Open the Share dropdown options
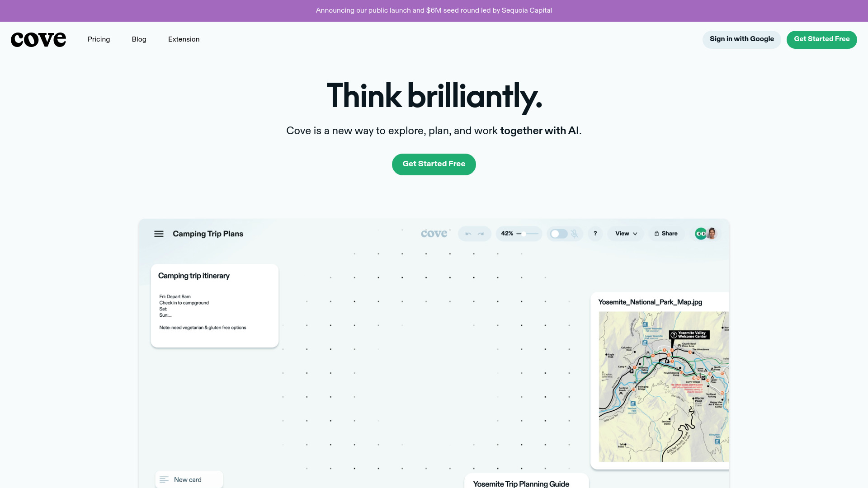This screenshot has width=868, height=488. pyautogui.click(x=666, y=233)
